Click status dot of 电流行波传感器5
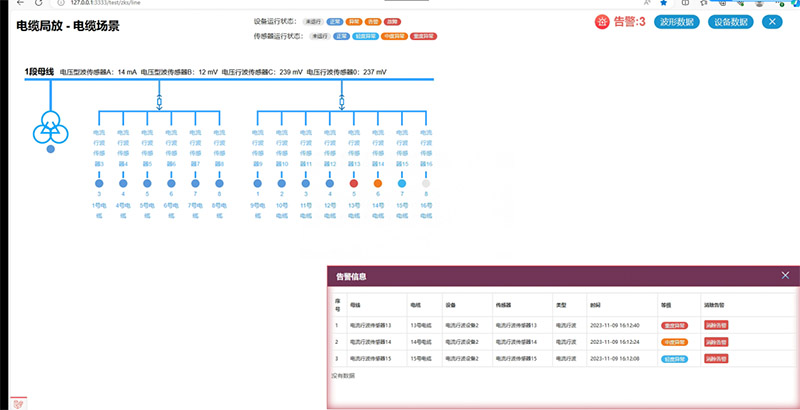 147,184
